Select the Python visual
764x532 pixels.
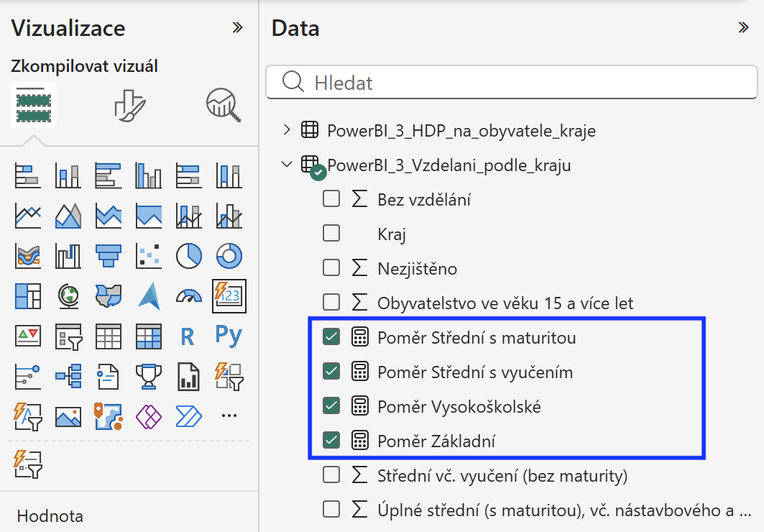(x=229, y=335)
